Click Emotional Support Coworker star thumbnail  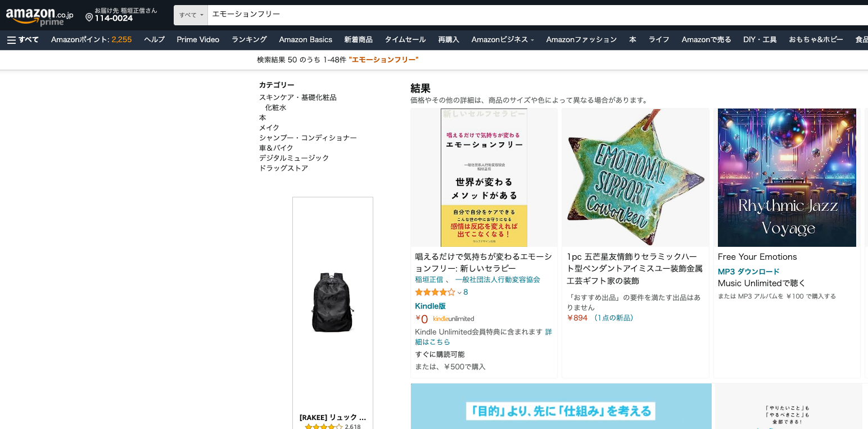tap(636, 178)
